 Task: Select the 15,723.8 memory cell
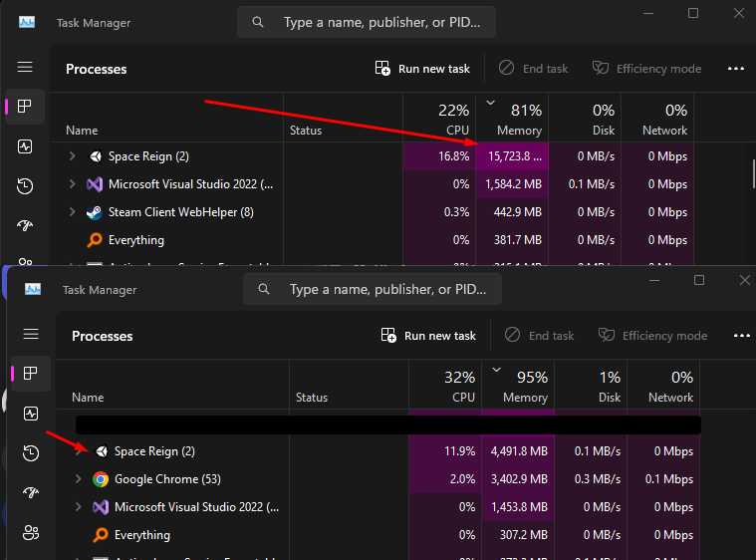[x=512, y=156]
